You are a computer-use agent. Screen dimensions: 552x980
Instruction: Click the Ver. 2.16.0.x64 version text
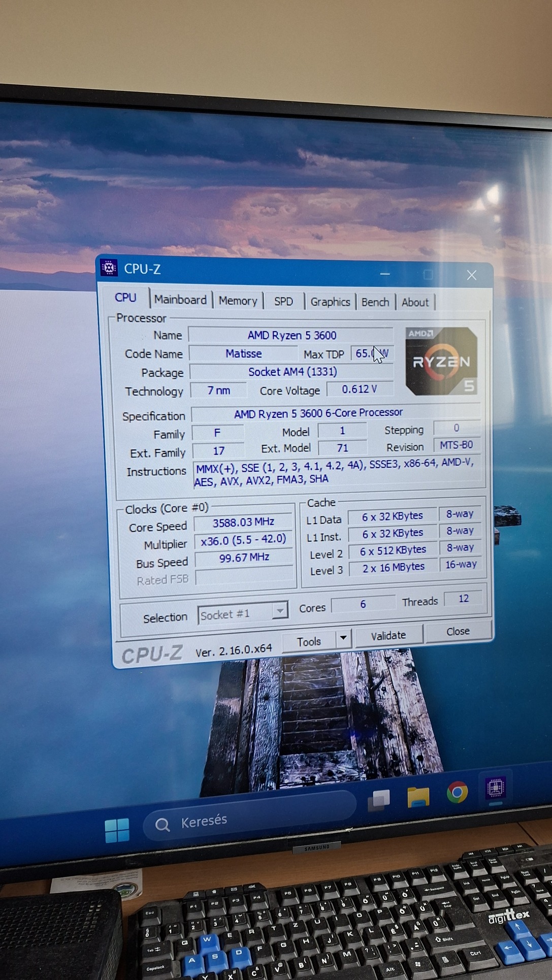tap(234, 650)
